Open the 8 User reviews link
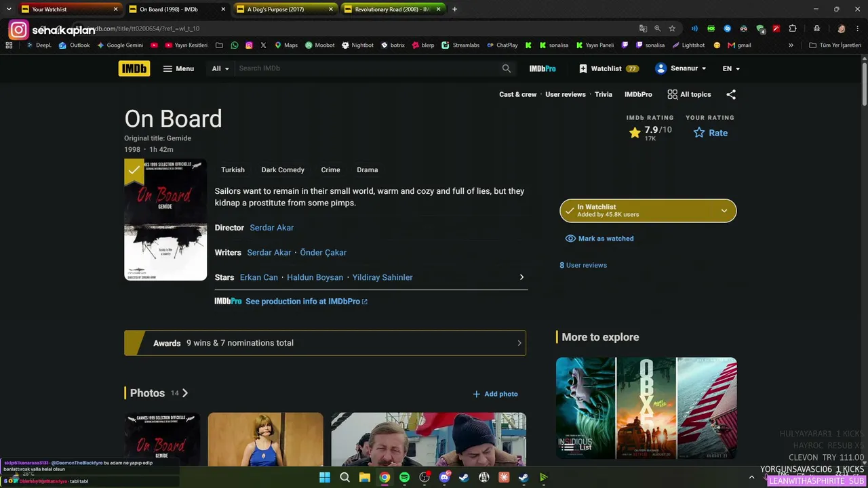Image resolution: width=868 pixels, height=488 pixels. coord(583,265)
